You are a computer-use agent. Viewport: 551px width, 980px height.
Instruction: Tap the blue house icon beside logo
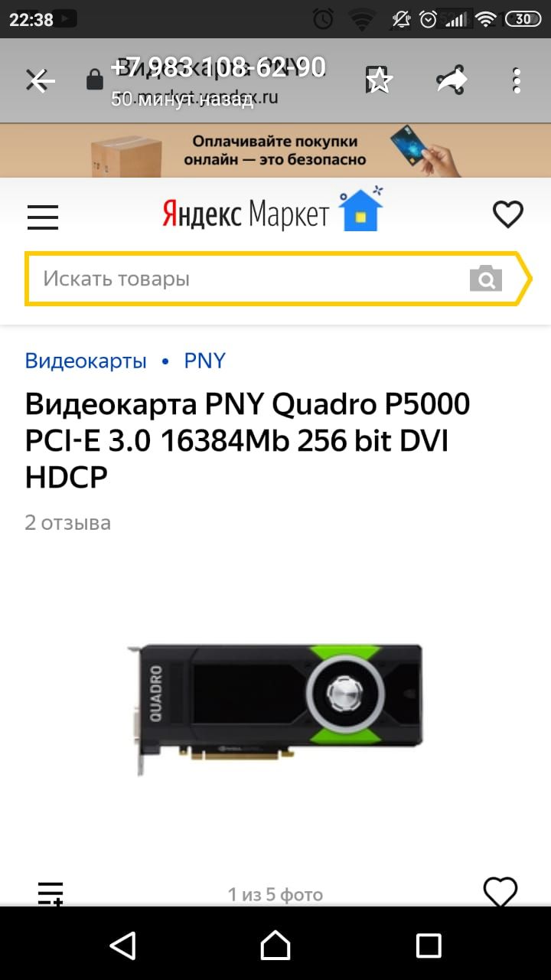click(360, 209)
